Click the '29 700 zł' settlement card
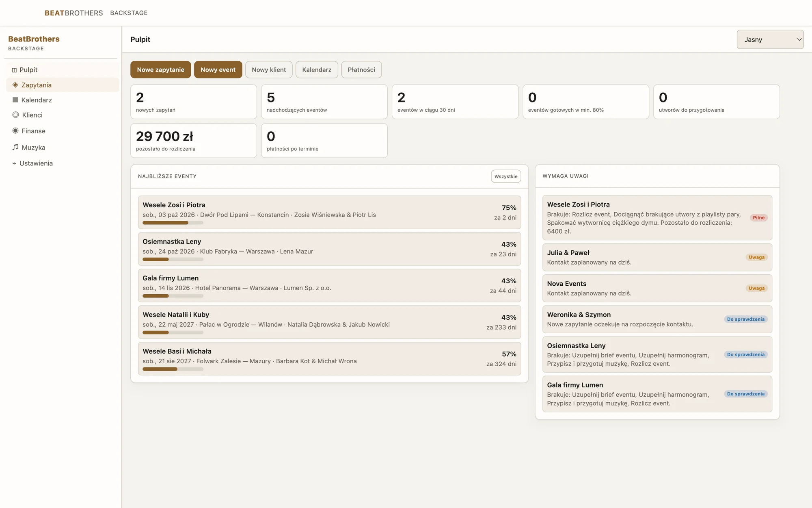The height and width of the screenshot is (508, 812). (x=194, y=141)
